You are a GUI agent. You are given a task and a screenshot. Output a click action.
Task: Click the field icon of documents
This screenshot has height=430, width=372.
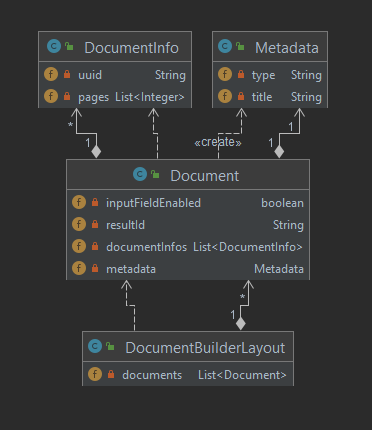click(95, 374)
